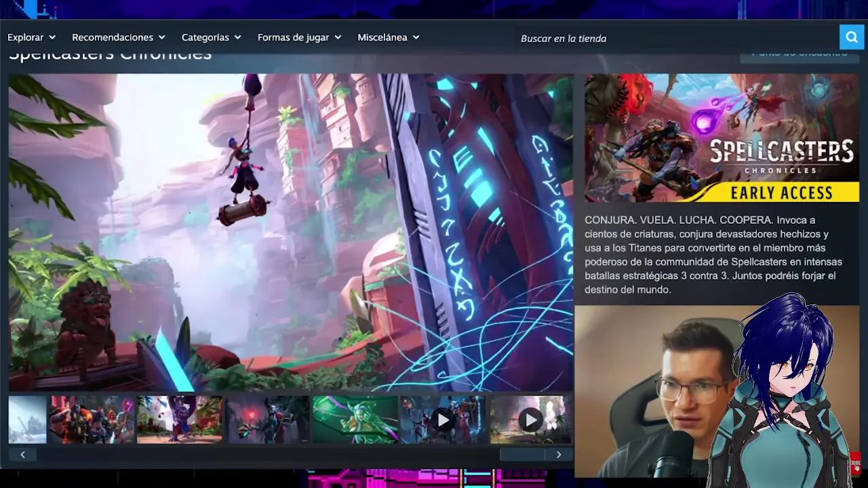Click the thumbnail strip scrollbar handle
Screen dimensions: 868x488
tap(522, 455)
